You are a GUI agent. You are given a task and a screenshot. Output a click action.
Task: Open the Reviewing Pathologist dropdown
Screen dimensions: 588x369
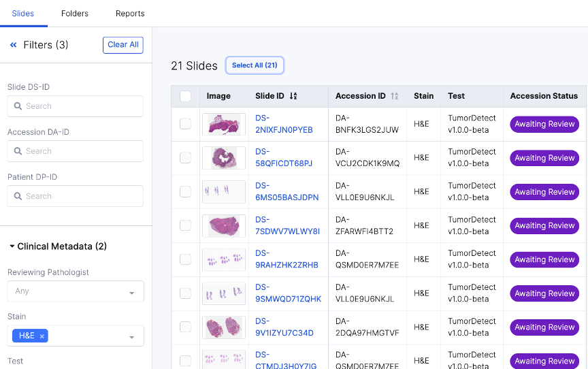(x=76, y=291)
